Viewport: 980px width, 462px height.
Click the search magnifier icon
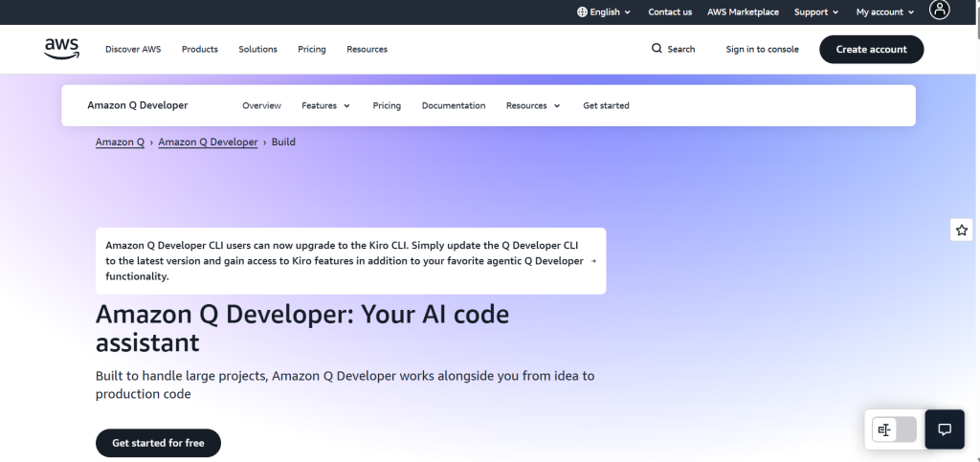pyautogui.click(x=657, y=49)
